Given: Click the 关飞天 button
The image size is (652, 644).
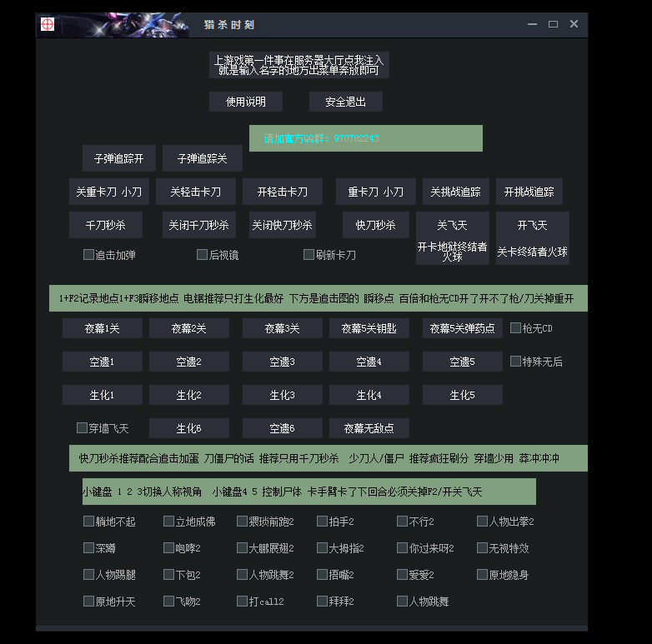Looking at the screenshot, I should click(x=453, y=225).
